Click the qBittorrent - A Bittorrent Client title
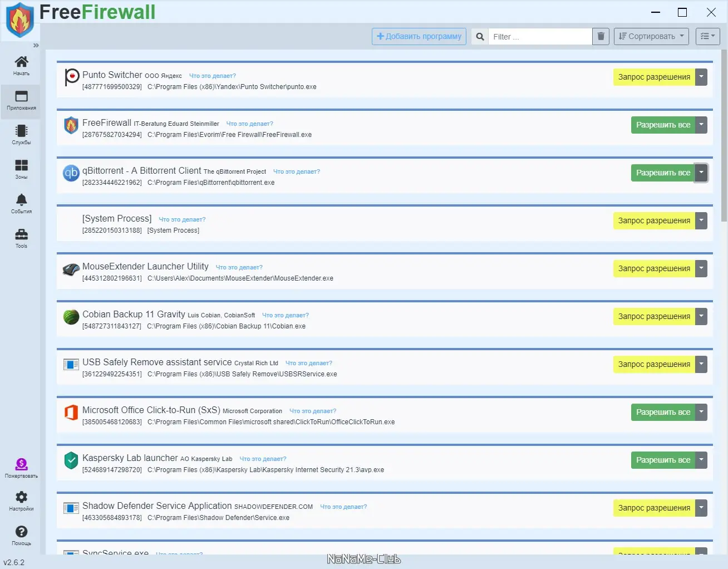This screenshot has height=569, width=728. (x=142, y=171)
